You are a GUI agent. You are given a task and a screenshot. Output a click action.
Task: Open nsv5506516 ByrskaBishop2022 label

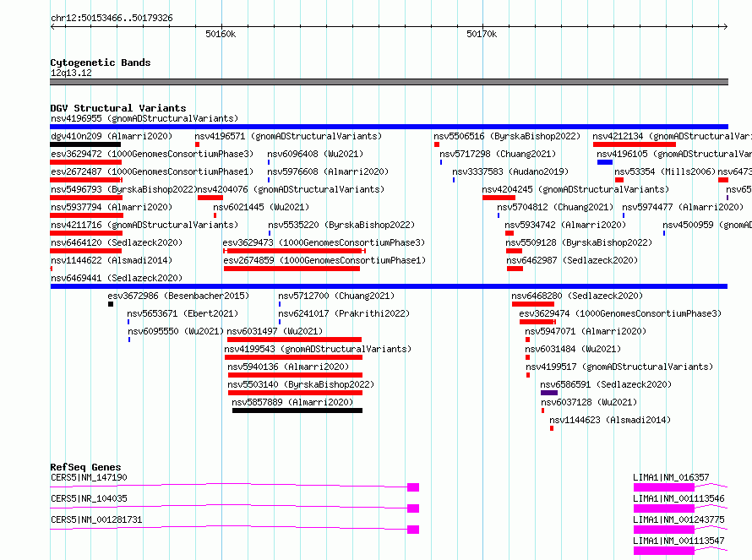point(507,136)
